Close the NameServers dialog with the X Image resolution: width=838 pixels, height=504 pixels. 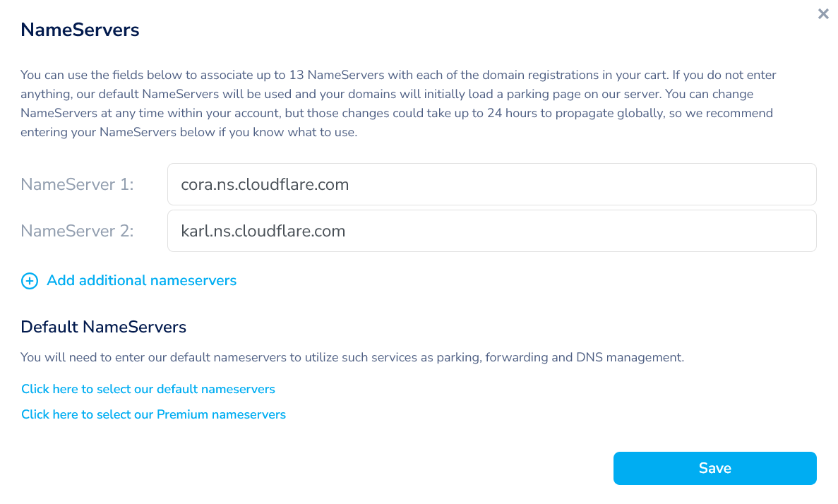(x=823, y=14)
